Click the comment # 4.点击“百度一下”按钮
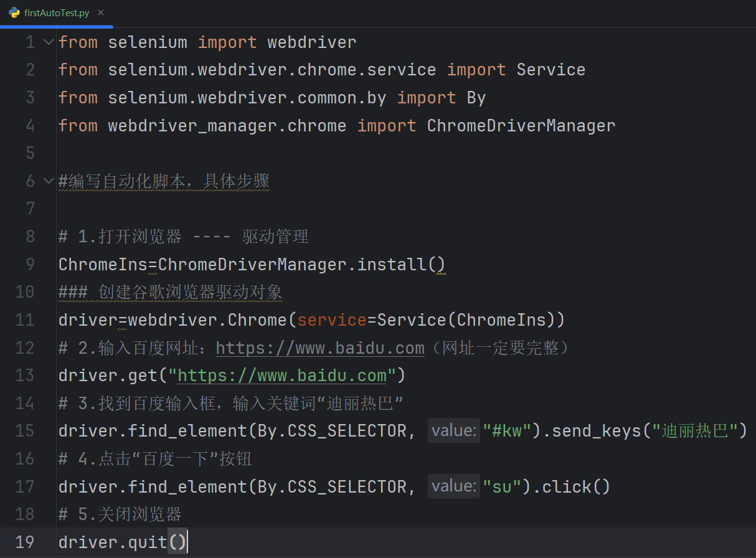The width and height of the screenshot is (756, 558). click(155, 459)
